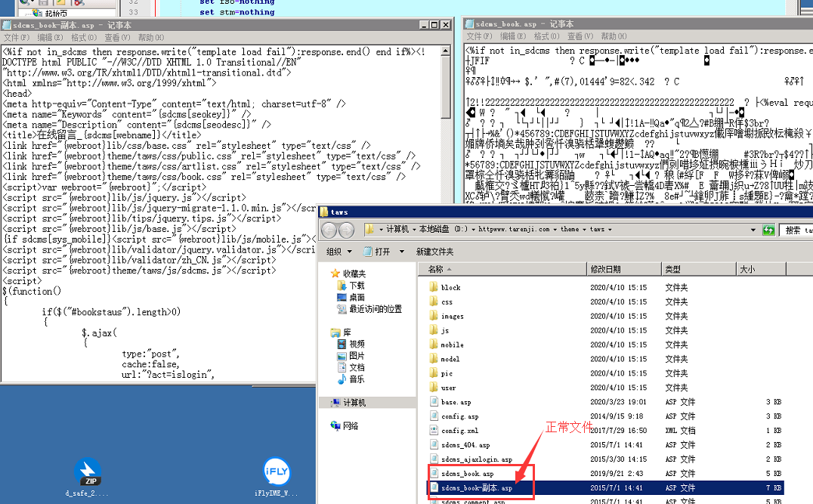Select the base.asp file icon

[x=434, y=401]
